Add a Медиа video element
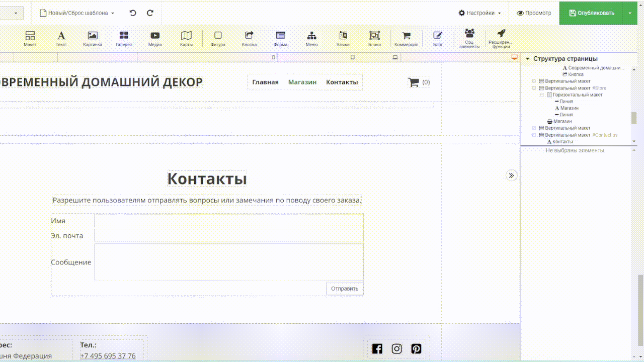Screen dimensions: 644x362 pos(155,38)
